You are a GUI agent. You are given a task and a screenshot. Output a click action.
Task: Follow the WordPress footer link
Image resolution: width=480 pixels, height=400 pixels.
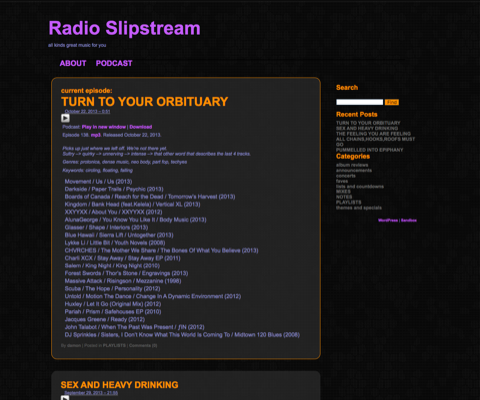388,220
